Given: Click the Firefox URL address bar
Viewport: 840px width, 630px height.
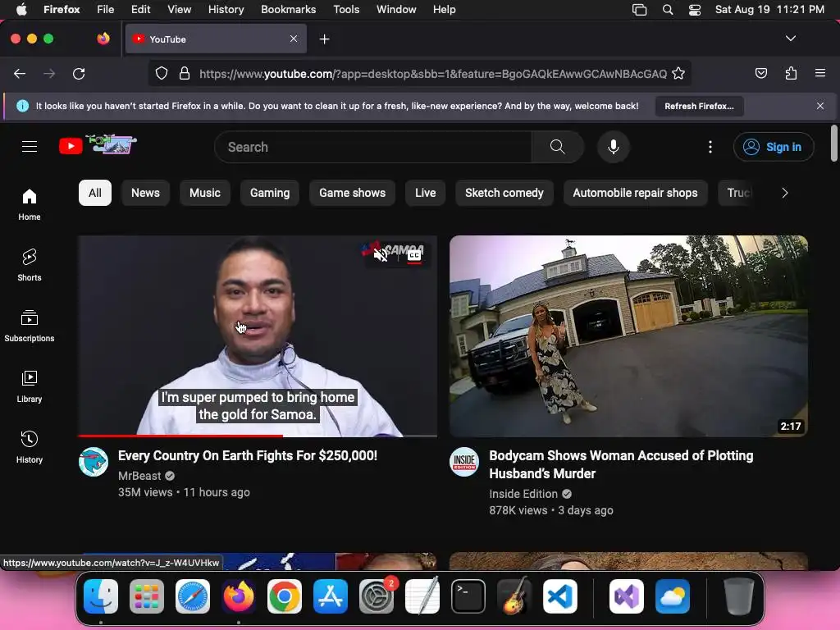Looking at the screenshot, I should click(433, 73).
